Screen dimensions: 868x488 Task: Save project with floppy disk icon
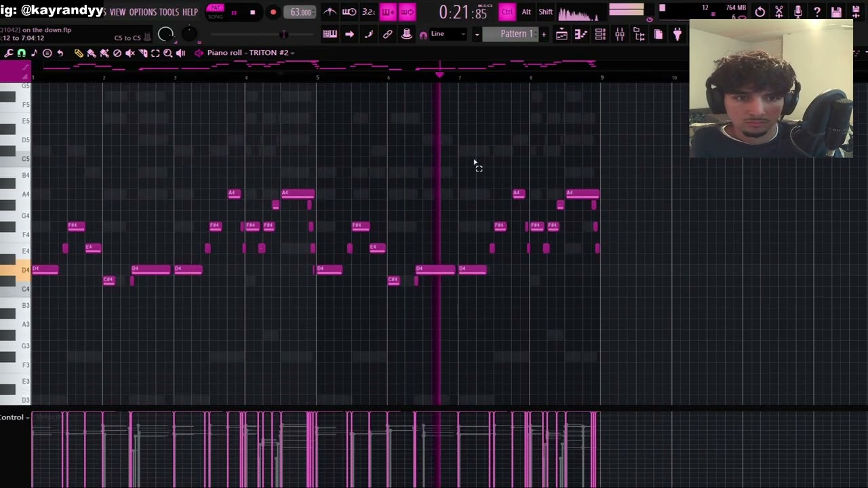pyautogui.click(x=836, y=12)
